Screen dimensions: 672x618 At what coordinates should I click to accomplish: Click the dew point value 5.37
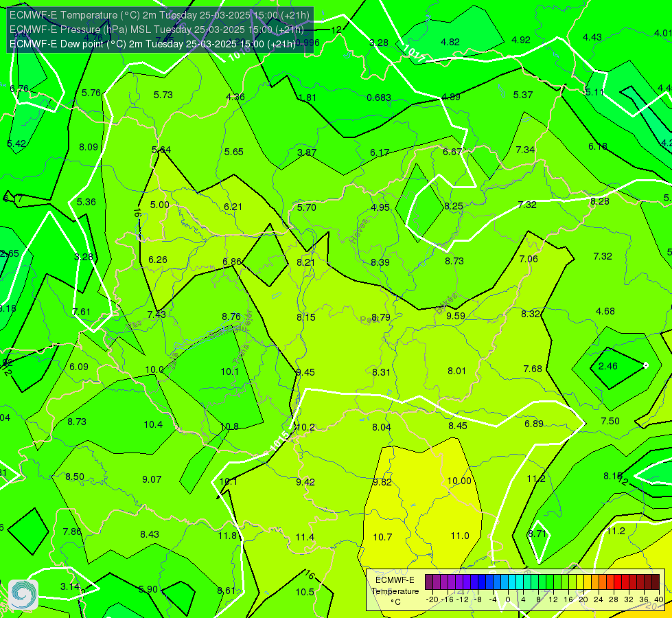point(522,95)
